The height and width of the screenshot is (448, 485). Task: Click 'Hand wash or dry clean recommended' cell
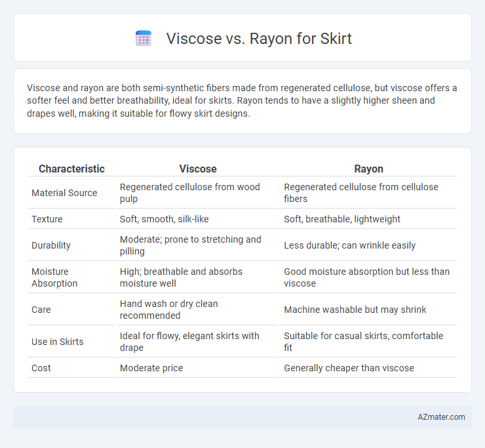(x=198, y=310)
